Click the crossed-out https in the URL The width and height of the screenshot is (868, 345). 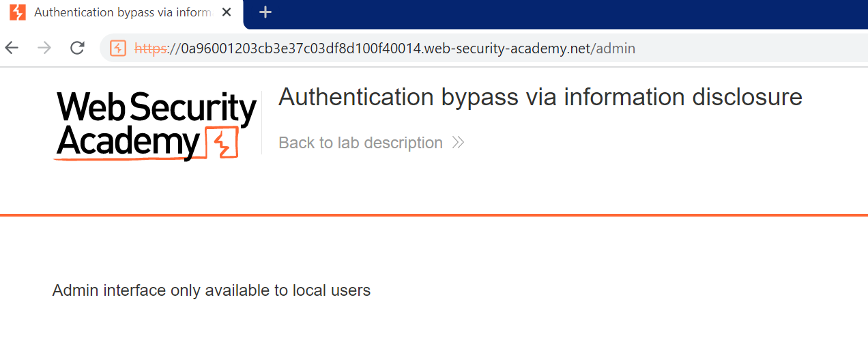point(150,49)
